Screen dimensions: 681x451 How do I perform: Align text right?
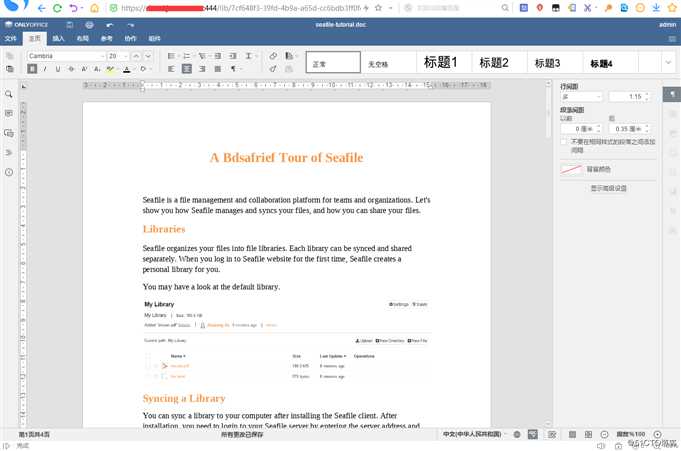(202, 69)
